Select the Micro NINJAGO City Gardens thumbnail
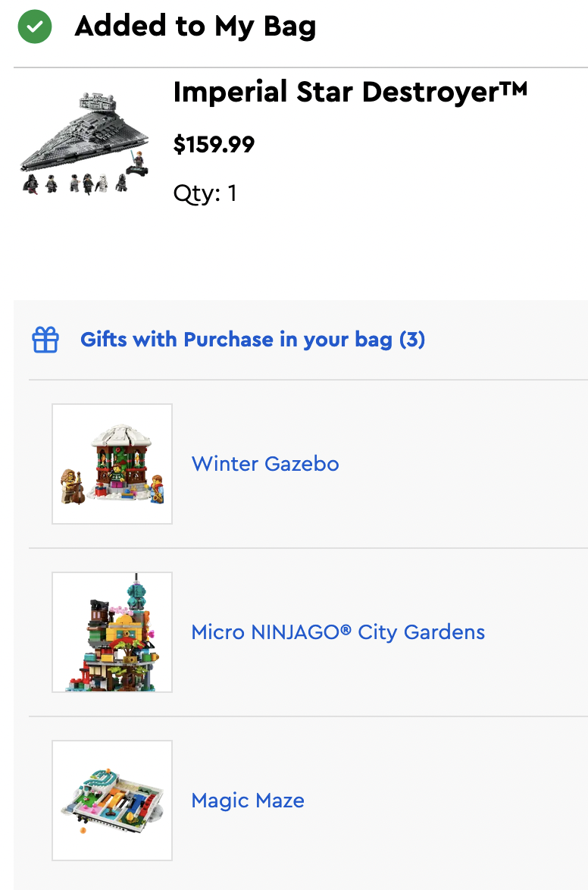The height and width of the screenshot is (890, 588). (112, 632)
